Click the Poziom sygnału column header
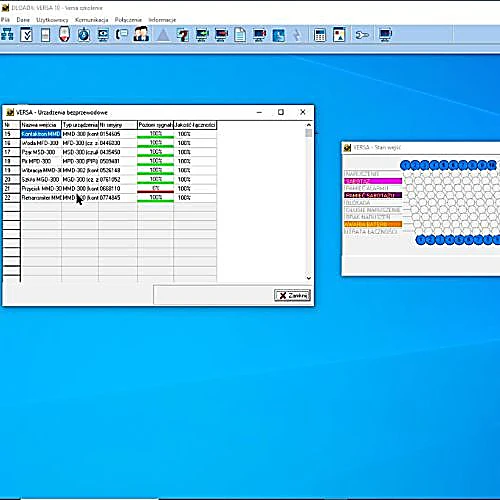This screenshot has height=500, width=500. coord(155,125)
